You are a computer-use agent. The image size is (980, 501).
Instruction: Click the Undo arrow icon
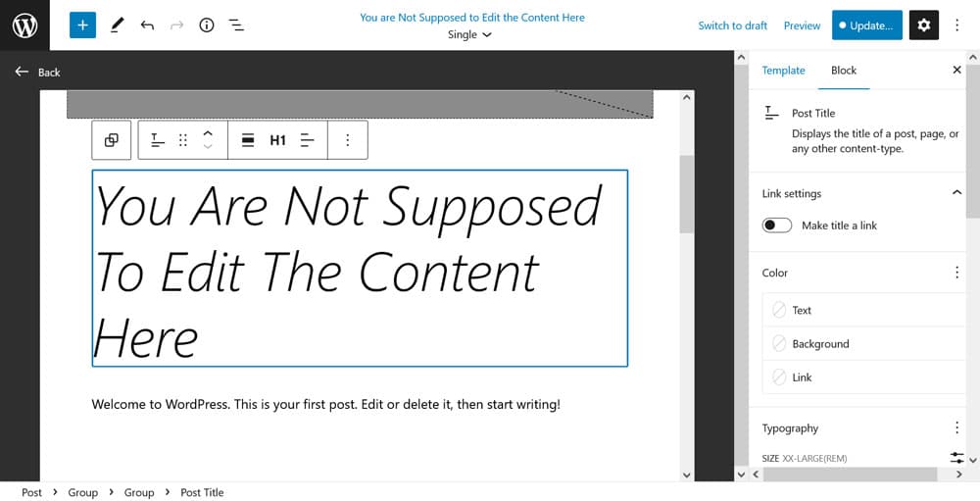[x=147, y=25]
